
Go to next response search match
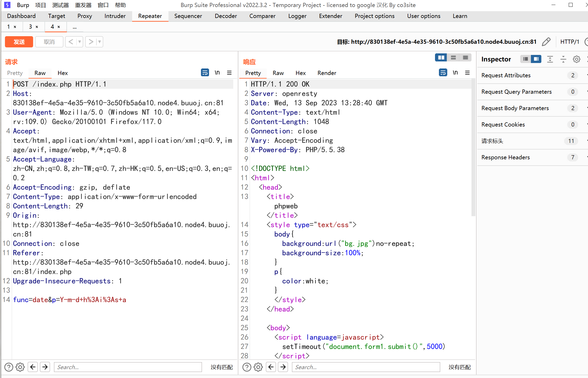[x=283, y=367]
